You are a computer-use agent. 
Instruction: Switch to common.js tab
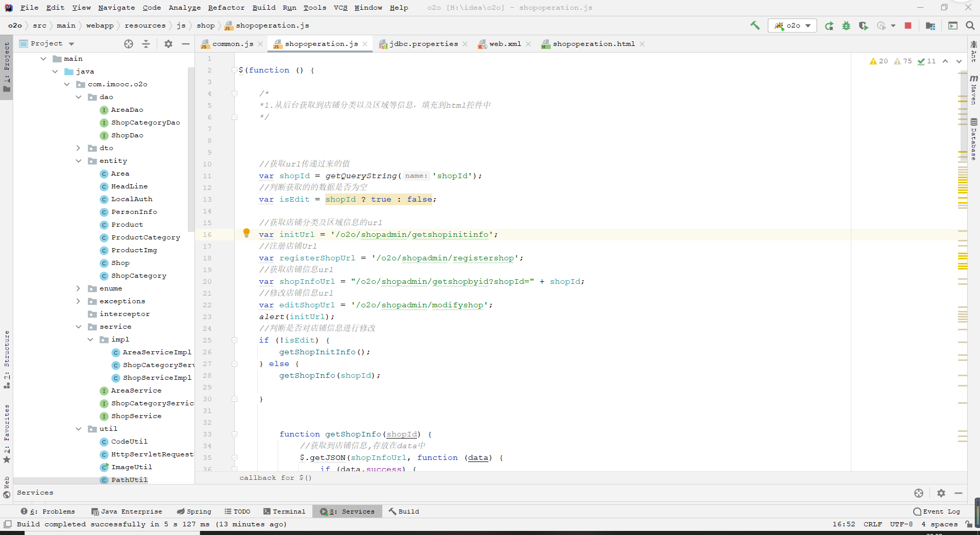coord(233,44)
